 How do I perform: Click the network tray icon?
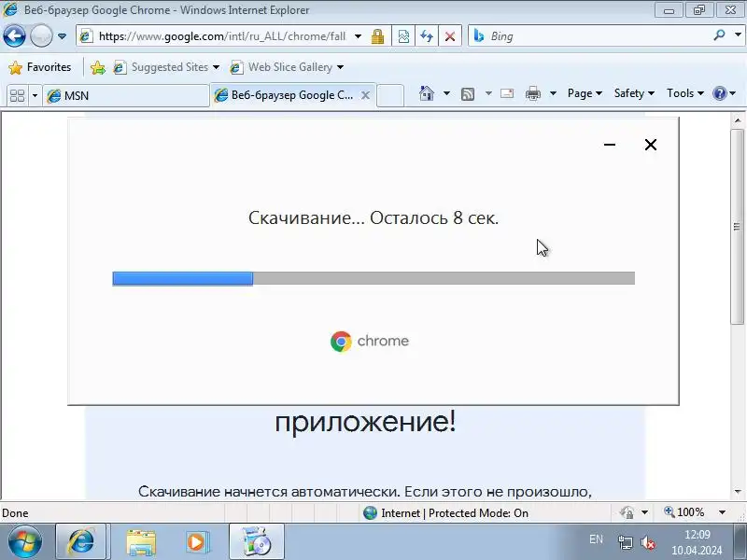point(625,542)
